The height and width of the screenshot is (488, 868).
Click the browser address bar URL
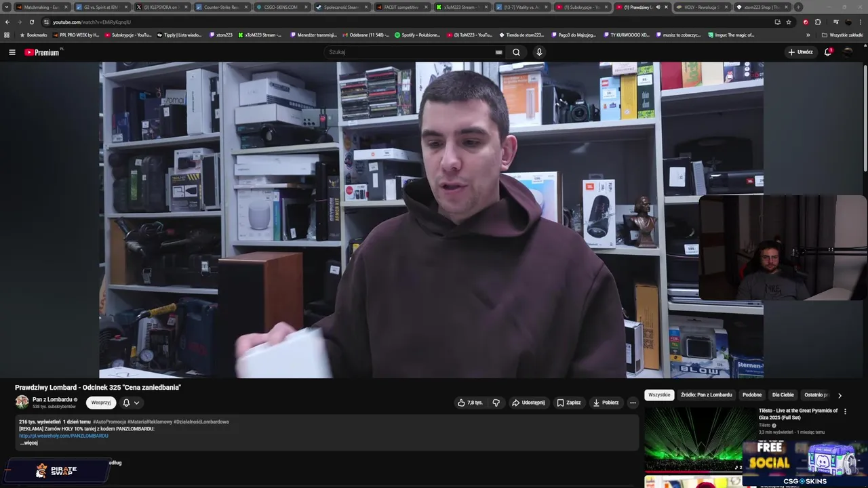(92, 22)
